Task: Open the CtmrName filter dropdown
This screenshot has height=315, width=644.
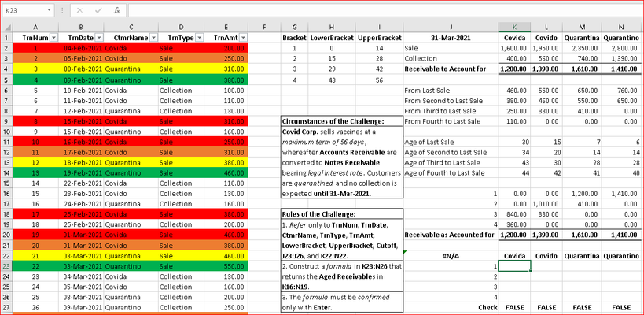Action: (153, 38)
